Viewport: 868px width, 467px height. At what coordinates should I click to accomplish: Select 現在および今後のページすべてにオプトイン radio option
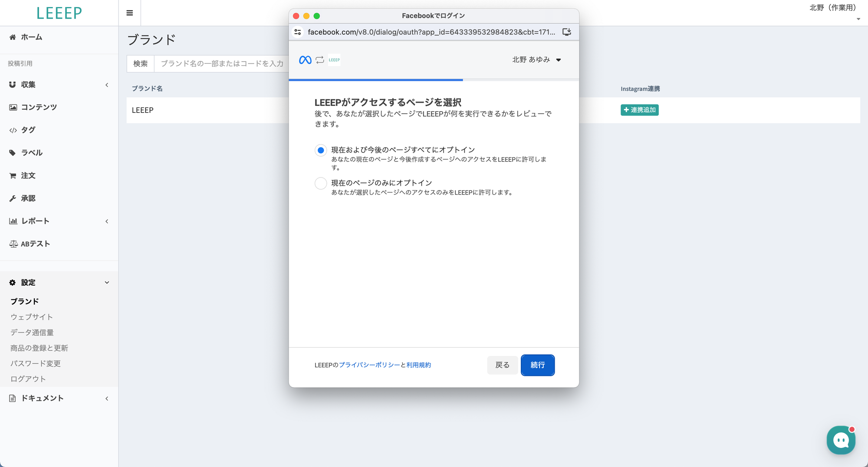(321, 150)
